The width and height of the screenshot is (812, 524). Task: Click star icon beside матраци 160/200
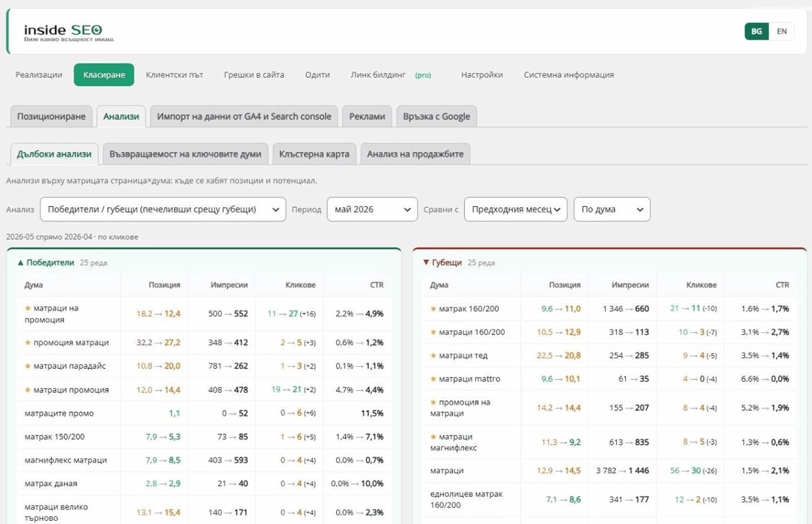[433, 332]
